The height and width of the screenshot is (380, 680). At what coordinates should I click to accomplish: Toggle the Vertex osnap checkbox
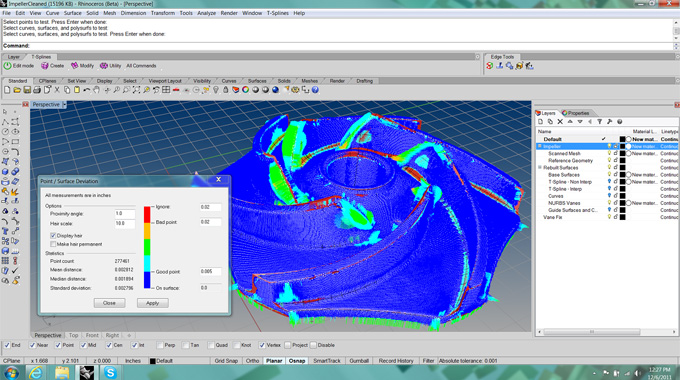[x=262, y=345]
